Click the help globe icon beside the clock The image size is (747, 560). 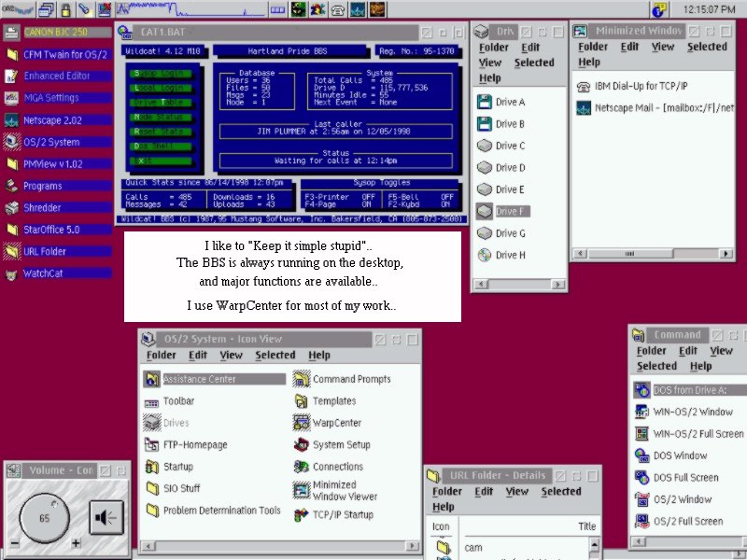tap(659, 9)
